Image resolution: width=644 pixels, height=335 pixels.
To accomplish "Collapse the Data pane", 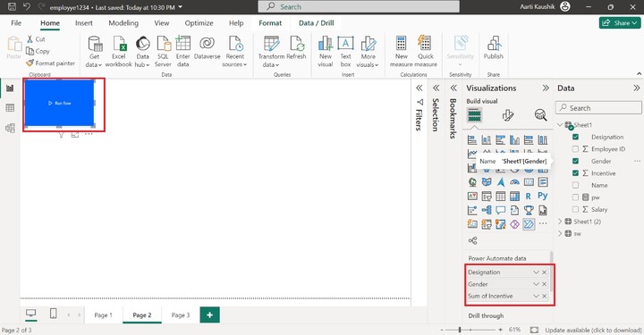I will pos(636,88).
